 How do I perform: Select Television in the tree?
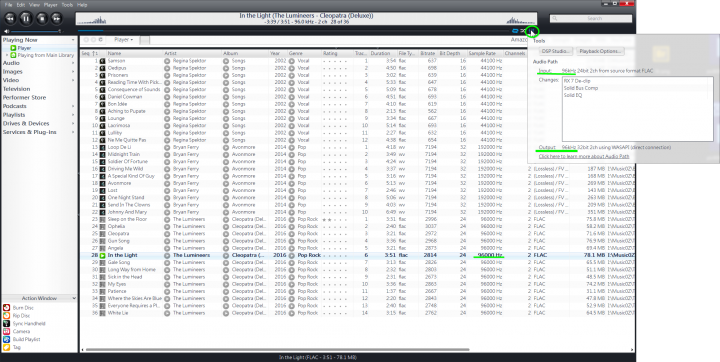tap(17, 89)
